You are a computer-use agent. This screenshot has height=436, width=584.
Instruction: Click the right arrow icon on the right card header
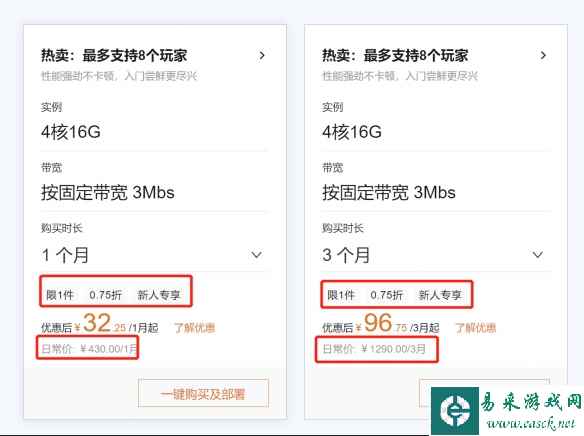(x=543, y=56)
